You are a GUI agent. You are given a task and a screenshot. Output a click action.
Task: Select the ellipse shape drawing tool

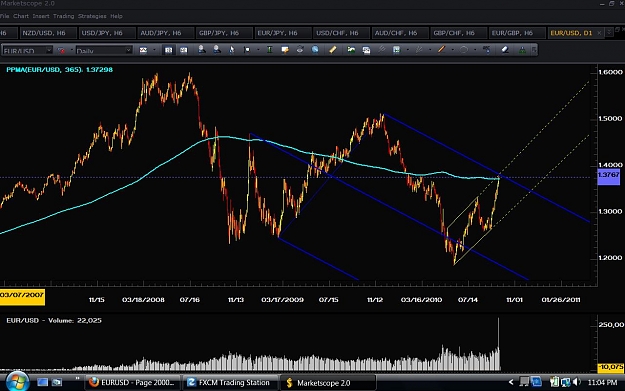click(464, 49)
